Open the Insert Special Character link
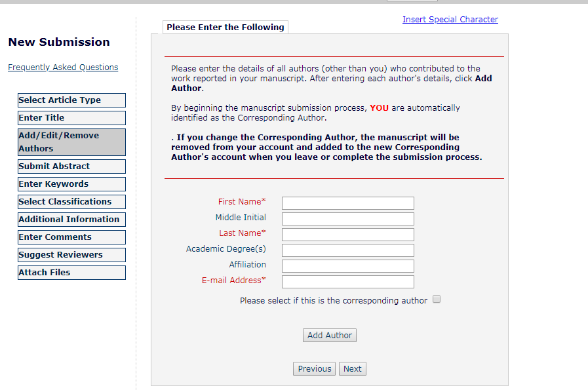 [x=450, y=20]
